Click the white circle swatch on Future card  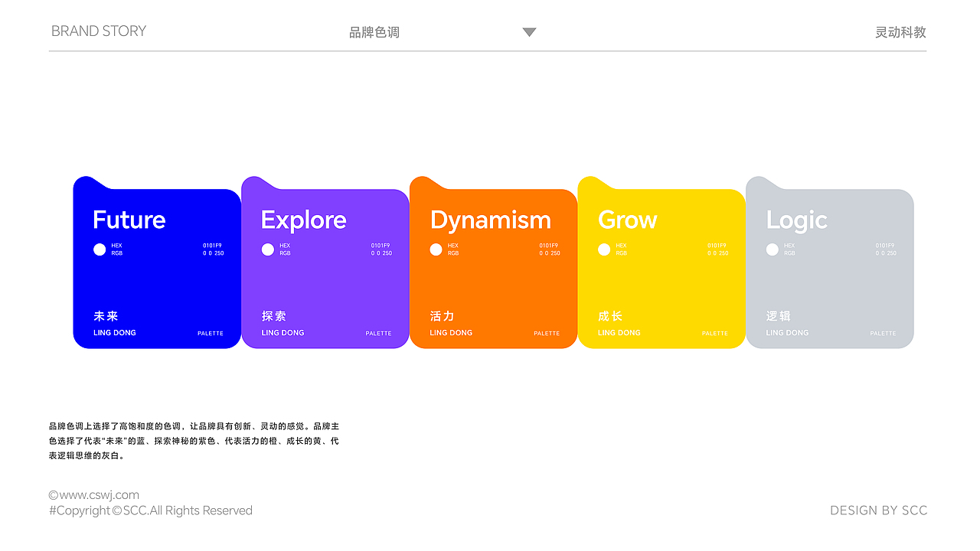pyautogui.click(x=100, y=249)
